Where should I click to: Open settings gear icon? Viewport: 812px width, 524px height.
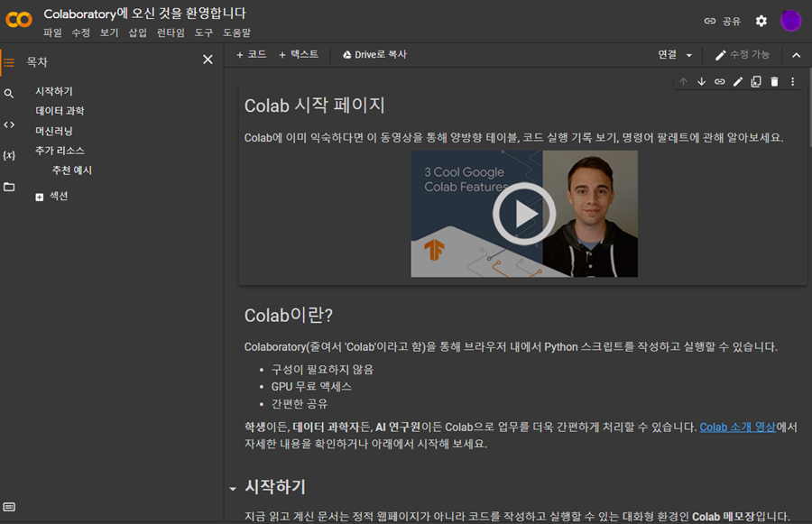[761, 22]
